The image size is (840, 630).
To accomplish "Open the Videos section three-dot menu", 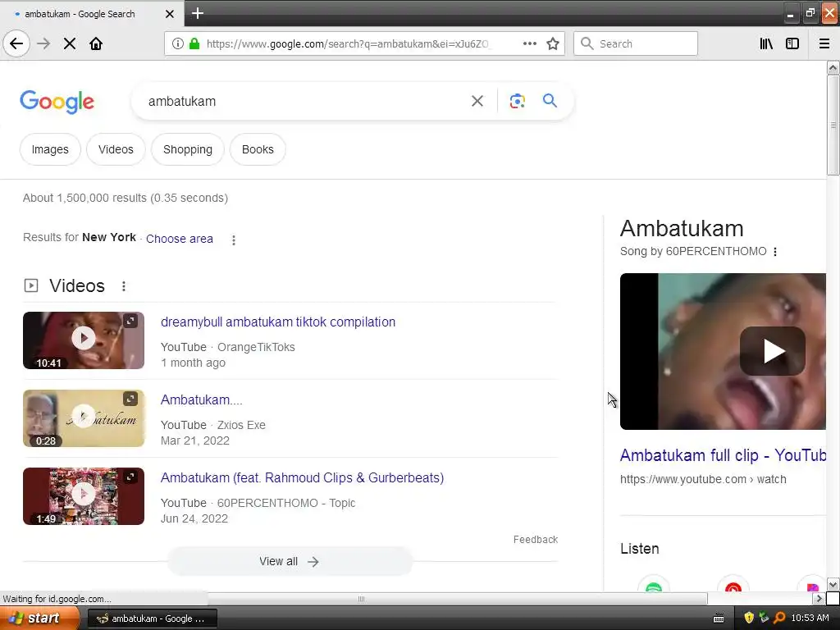I will (124, 286).
